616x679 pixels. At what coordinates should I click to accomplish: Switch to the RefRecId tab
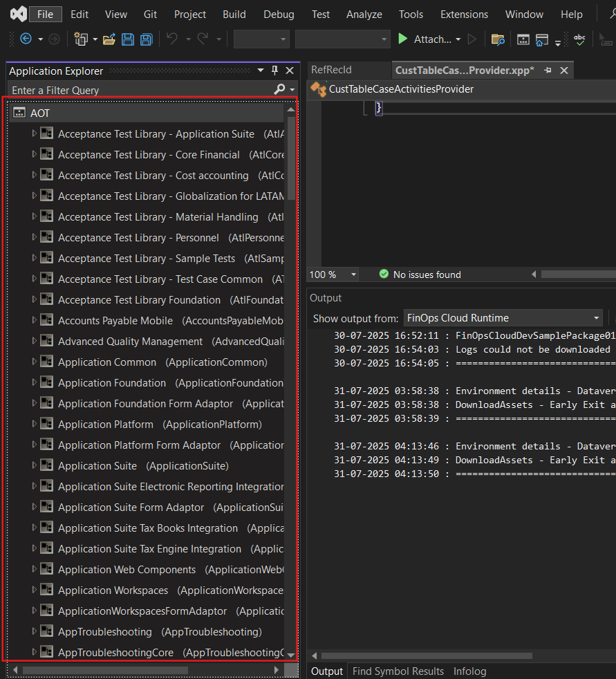pyautogui.click(x=332, y=70)
